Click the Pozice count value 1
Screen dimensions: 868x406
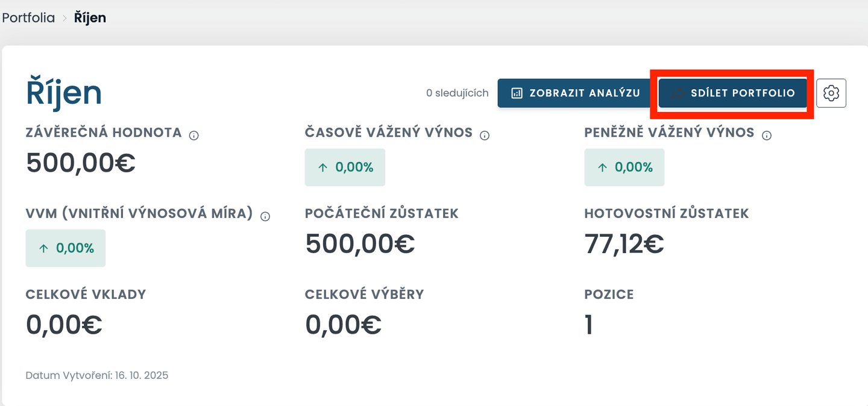[589, 325]
